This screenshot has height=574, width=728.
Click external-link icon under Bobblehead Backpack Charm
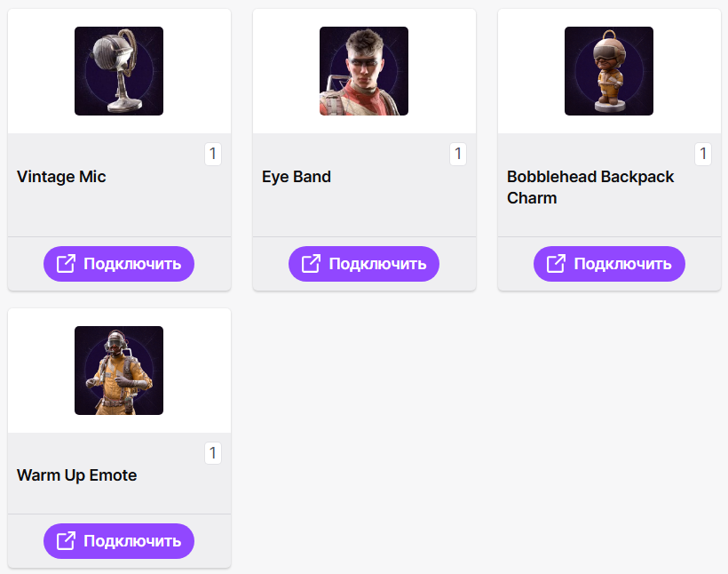pyautogui.click(x=556, y=264)
